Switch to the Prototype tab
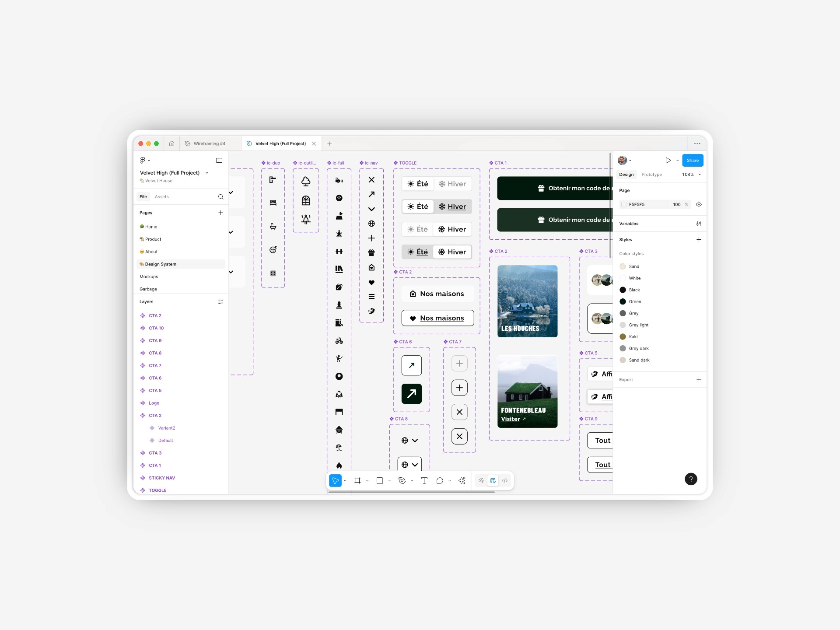The image size is (840, 630). coord(651,174)
